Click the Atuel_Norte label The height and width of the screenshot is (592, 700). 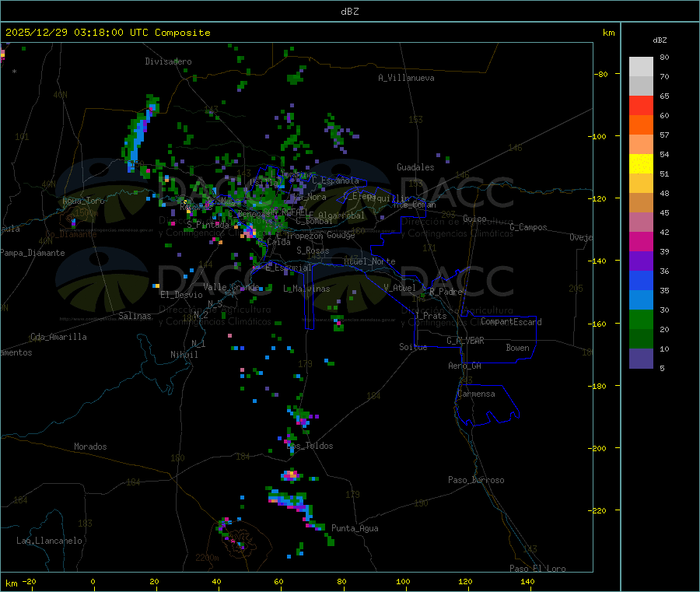tap(369, 261)
